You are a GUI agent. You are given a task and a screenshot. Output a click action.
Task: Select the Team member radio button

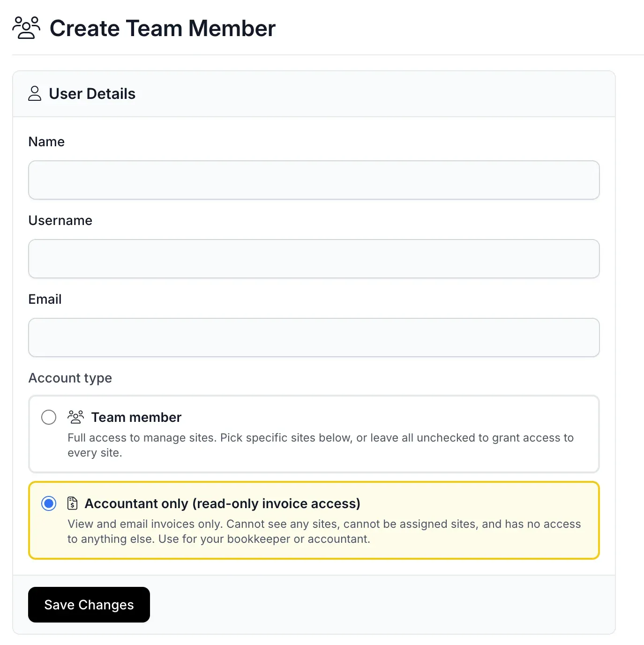48,417
